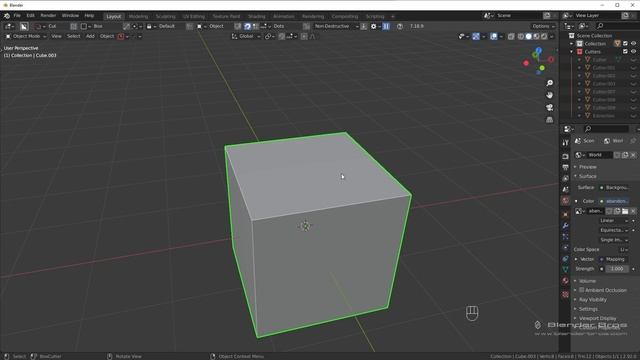
Task: Toggle the highlighted pause-style BoxCutter button
Action: 386,26
